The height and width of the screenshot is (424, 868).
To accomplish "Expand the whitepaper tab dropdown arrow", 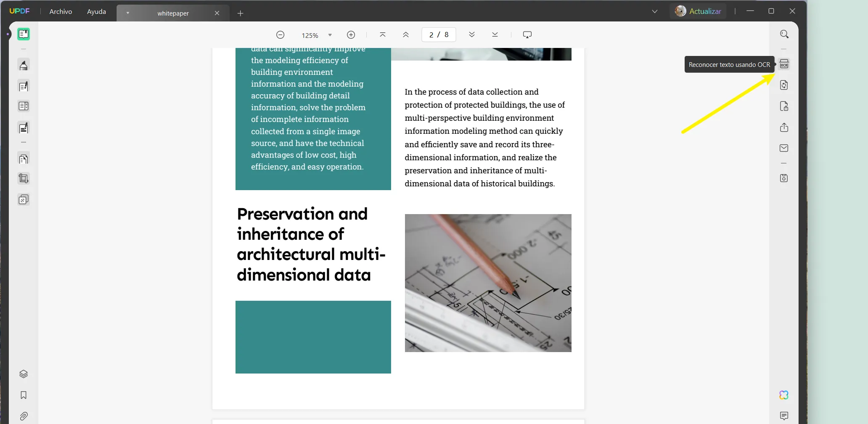I will (128, 13).
